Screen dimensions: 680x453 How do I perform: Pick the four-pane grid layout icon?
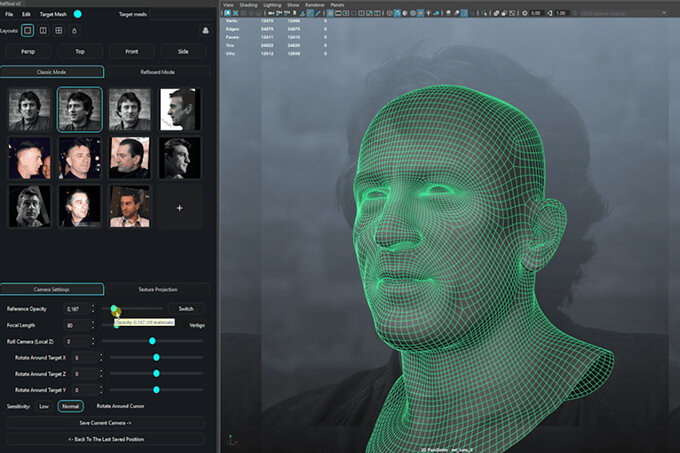coord(60,31)
